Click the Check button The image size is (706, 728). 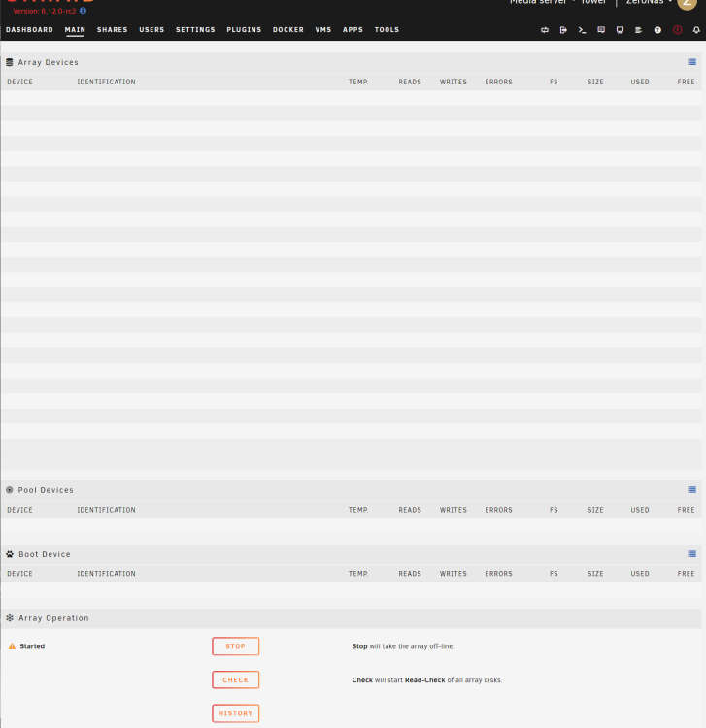pyautogui.click(x=235, y=679)
